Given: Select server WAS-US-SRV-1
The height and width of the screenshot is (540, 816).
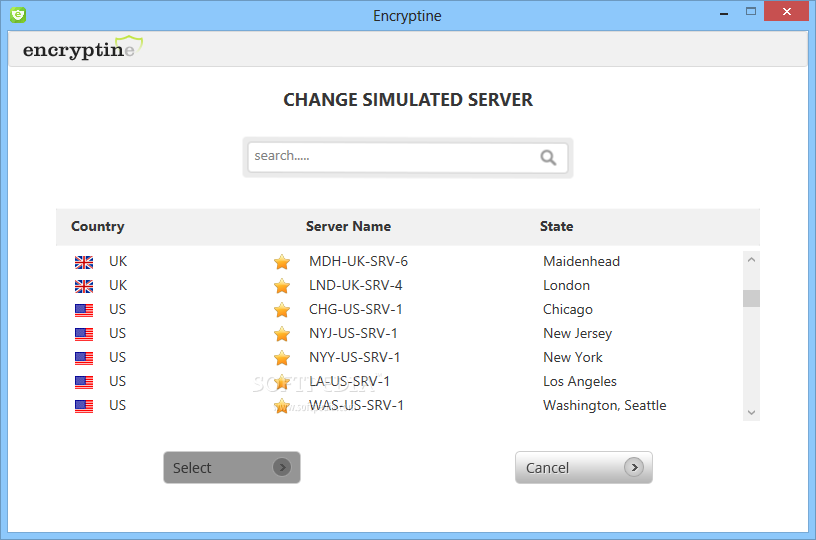Looking at the screenshot, I should tap(356, 405).
